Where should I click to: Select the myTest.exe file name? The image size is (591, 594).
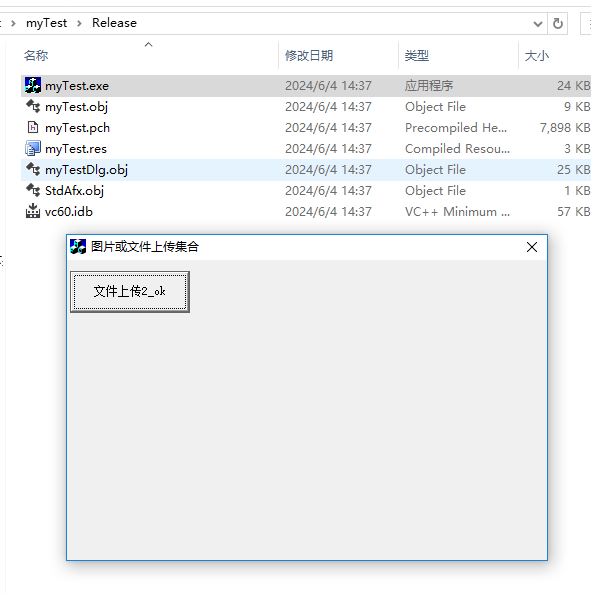pyautogui.click(x=77, y=86)
